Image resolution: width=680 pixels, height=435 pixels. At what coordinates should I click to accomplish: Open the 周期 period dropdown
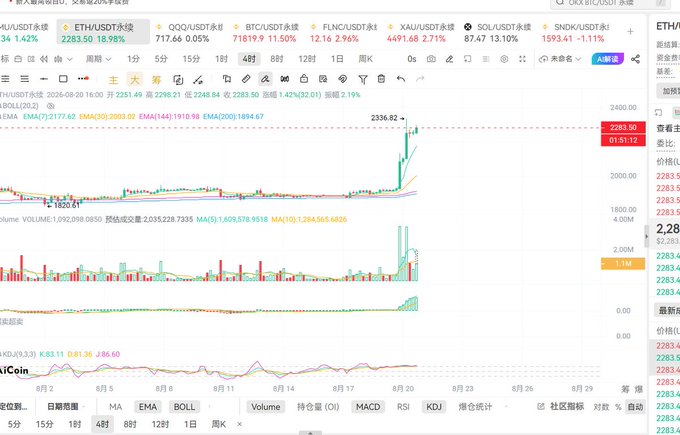pos(98,59)
